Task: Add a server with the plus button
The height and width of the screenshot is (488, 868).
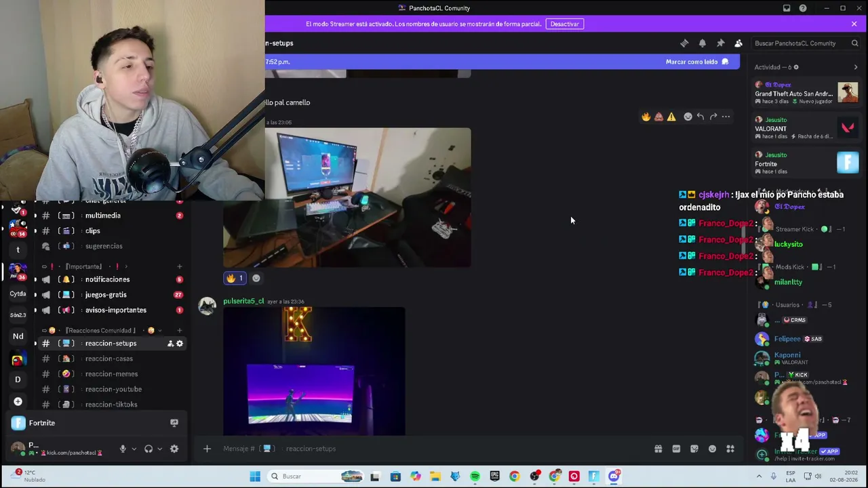Action: pos(18,401)
